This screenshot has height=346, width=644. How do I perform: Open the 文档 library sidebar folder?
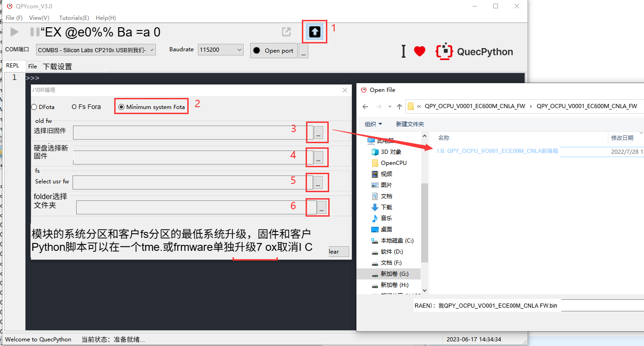click(x=382, y=196)
